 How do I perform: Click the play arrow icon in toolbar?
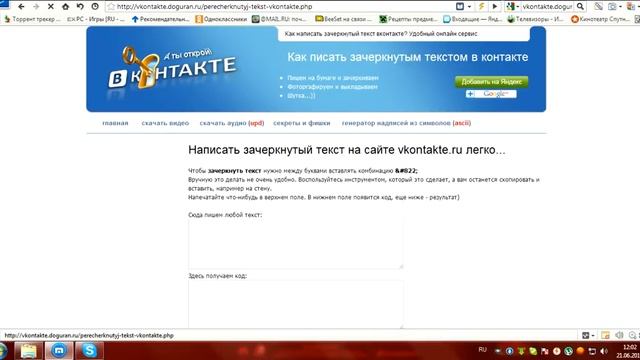(x=495, y=7)
